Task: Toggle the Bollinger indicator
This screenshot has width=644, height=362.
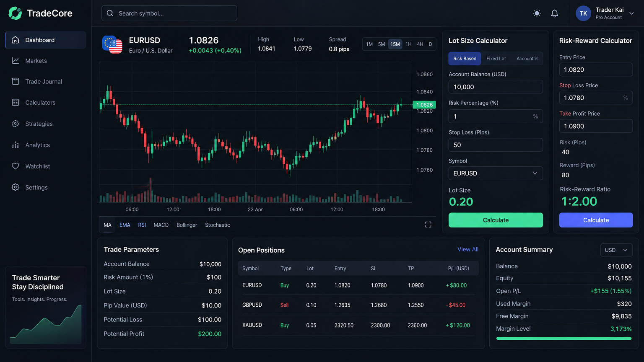Action: pyautogui.click(x=187, y=225)
